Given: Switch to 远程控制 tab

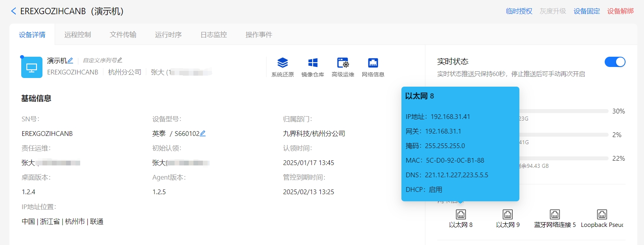Looking at the screenshot, I should 77,35.
